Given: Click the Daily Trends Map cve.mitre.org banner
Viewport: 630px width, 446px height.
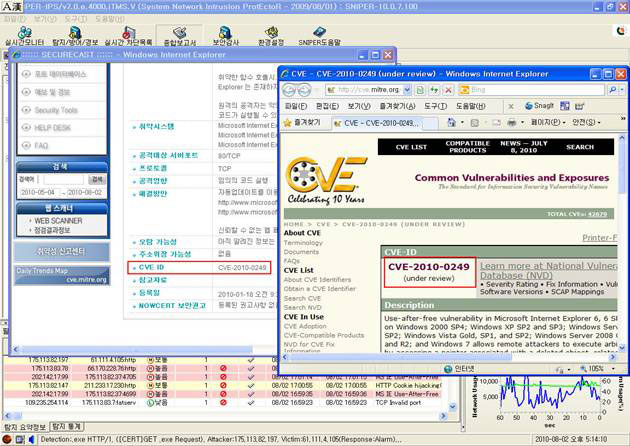Looking at the screenshot, I should point(62,275).
